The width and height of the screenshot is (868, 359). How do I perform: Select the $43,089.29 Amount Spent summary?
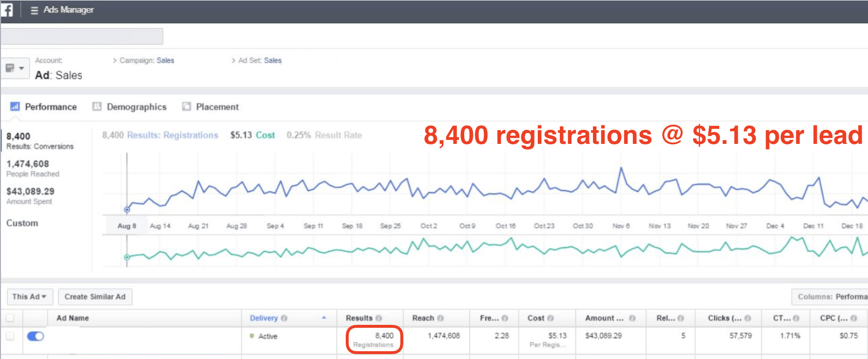[x=30, y=196]
